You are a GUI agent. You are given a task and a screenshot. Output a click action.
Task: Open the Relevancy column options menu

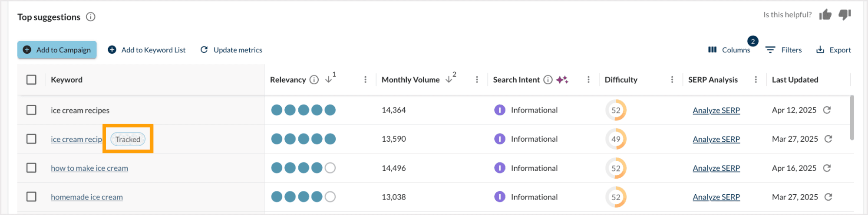pos(365,80)
